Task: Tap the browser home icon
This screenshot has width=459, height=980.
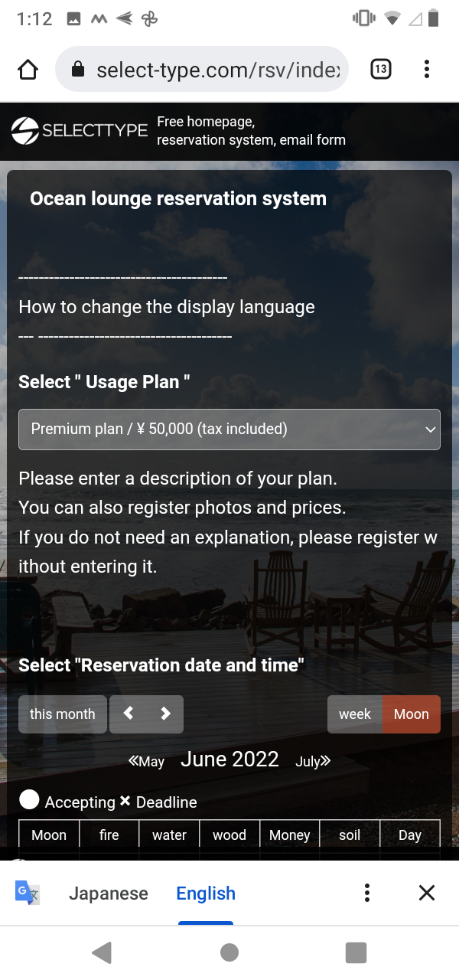Action: click(28, 70)
